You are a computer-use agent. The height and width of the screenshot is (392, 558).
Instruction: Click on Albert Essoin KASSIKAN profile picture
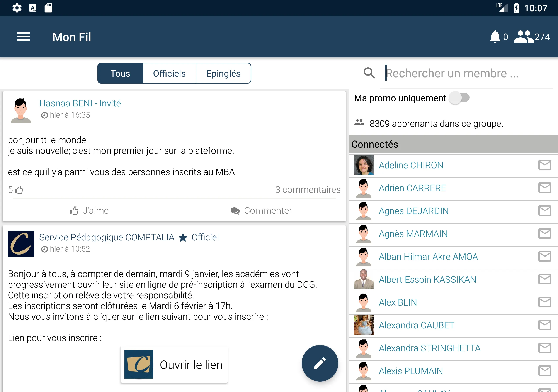(x=364, y=280)
